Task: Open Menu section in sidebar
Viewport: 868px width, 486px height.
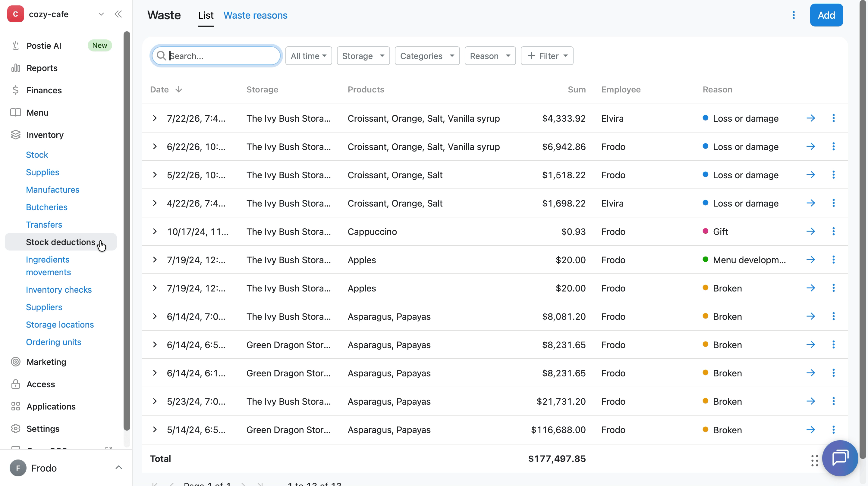Action: (x=37, y=112)
